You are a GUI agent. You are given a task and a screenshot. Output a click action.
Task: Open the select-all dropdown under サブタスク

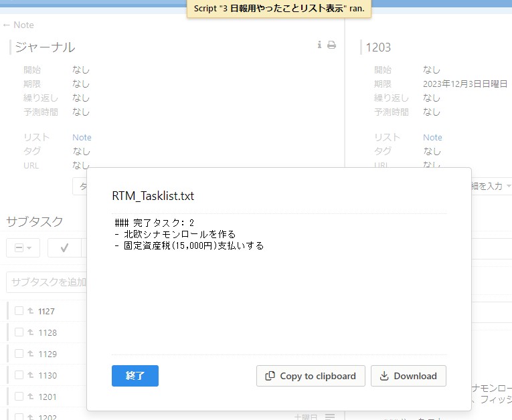tap(23, 247)
